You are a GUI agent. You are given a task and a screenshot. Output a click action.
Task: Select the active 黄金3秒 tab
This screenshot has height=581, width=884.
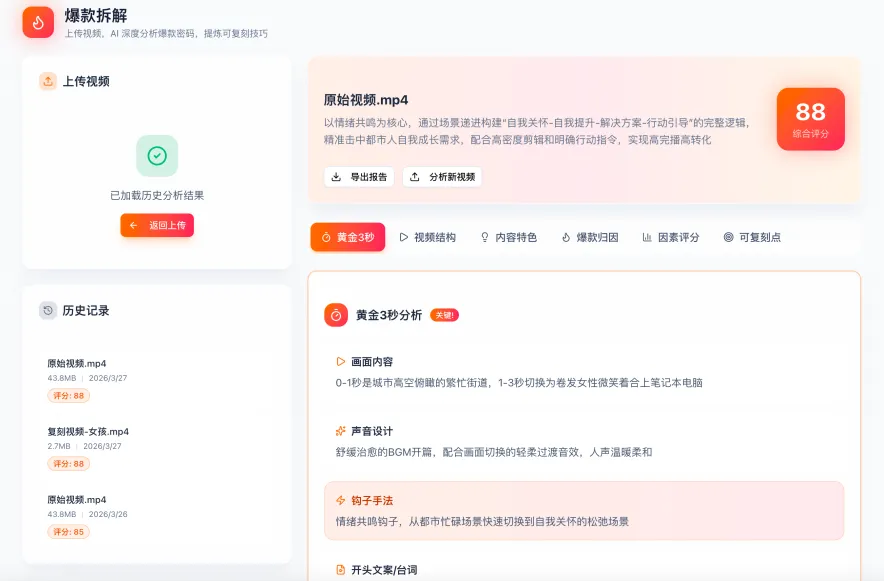point(348,238)
